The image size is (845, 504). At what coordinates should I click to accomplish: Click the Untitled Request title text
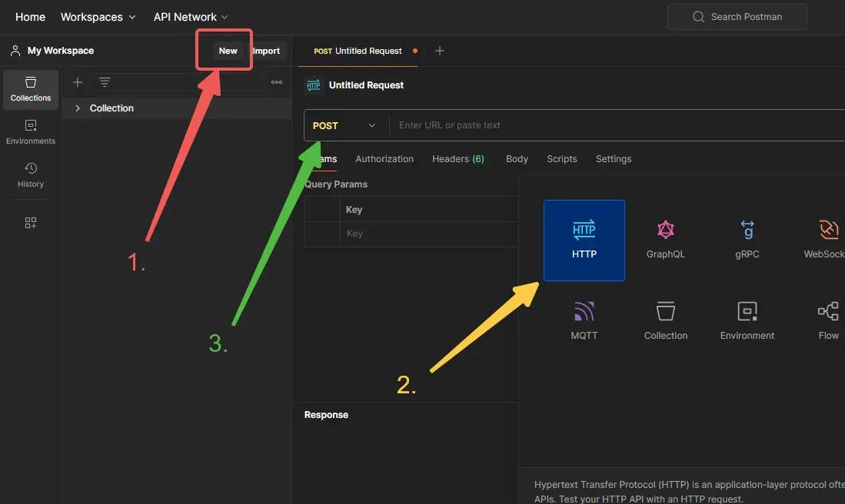[x=366, y=85]
